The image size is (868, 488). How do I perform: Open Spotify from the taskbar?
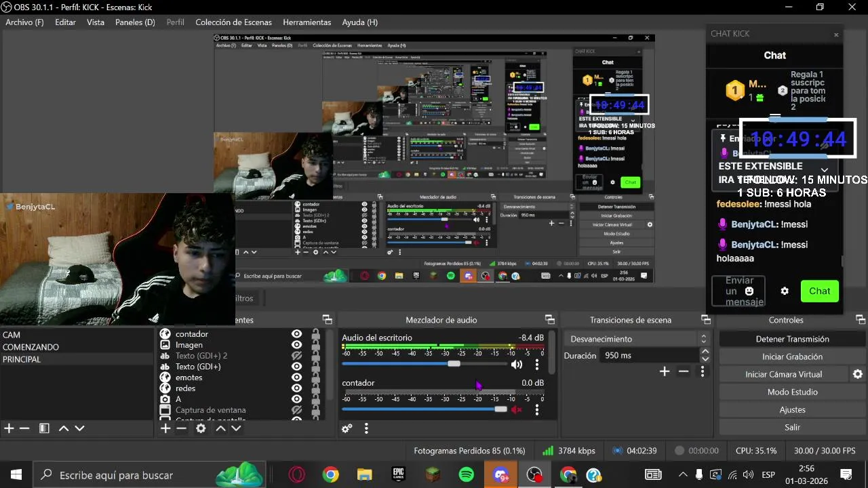(467, 475)
